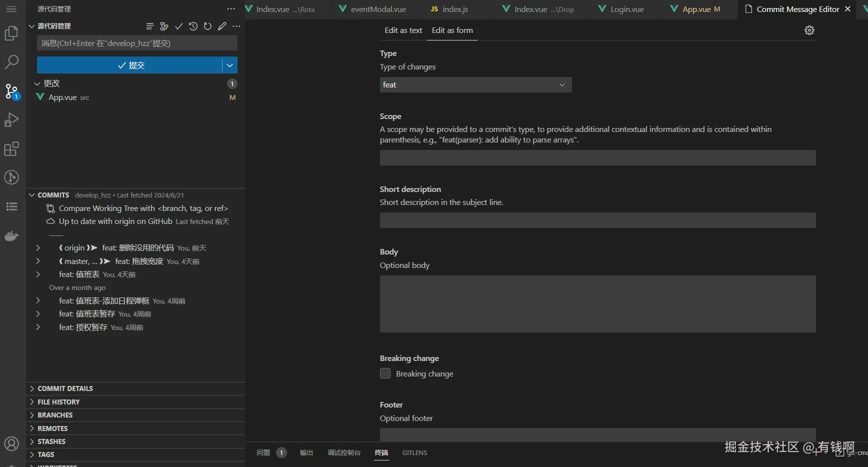Click the pencil commit message editor icon
Viewport: 868px width, 467px height.
[222, 26]
